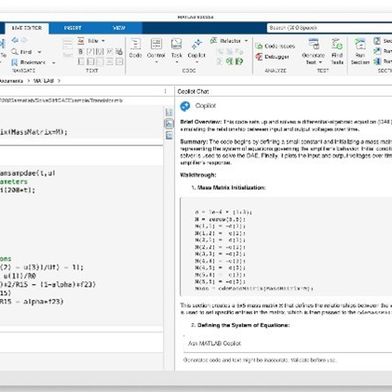Viewport: 392px width, 392px height.
Task: Click the Refactor icon
Action: tap(214, 41)
